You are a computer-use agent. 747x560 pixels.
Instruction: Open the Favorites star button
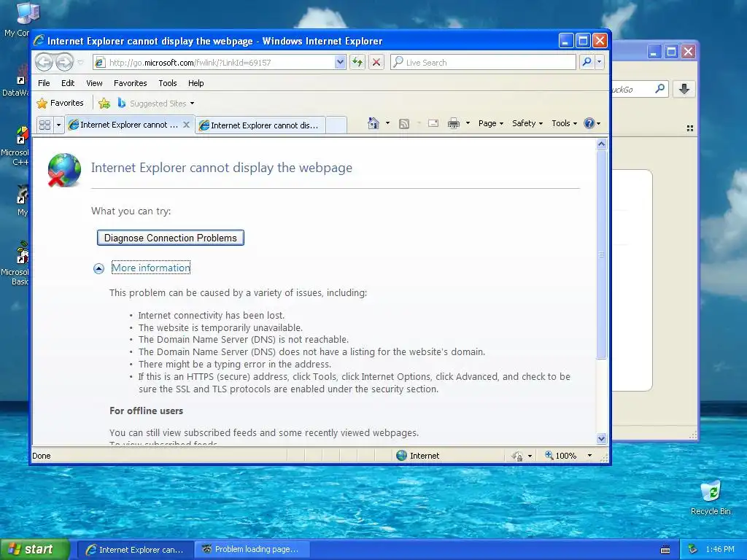[x=61, y=103]
